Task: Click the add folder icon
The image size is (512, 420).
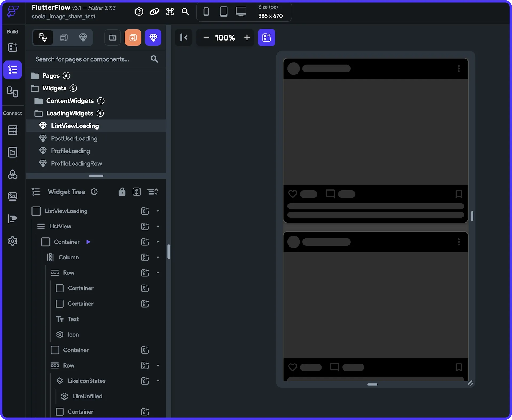Action: tap(113, 38)
